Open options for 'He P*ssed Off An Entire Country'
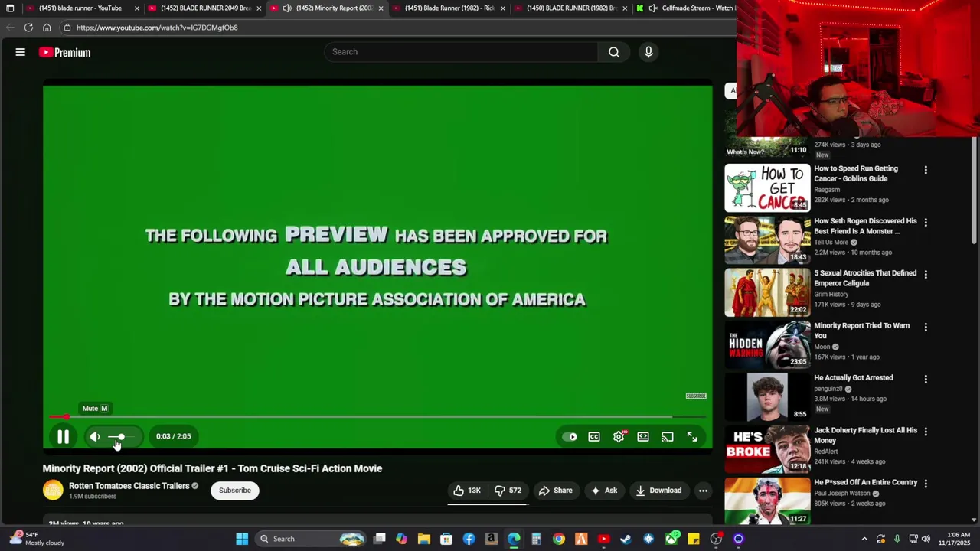 point(926,484)
